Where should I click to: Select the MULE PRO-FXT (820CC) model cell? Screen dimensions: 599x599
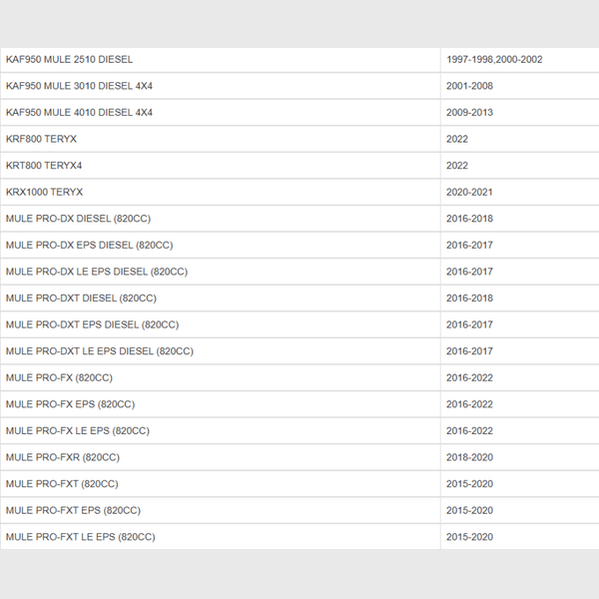click(x=220, y=484)
